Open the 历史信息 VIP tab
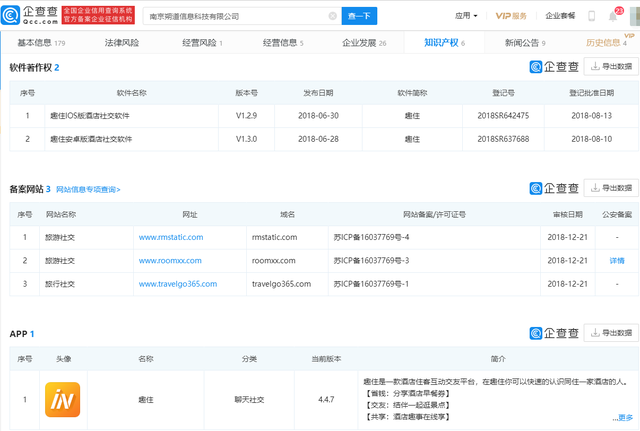Viewport: 640px width, 431px height. (x=606, y=43)
